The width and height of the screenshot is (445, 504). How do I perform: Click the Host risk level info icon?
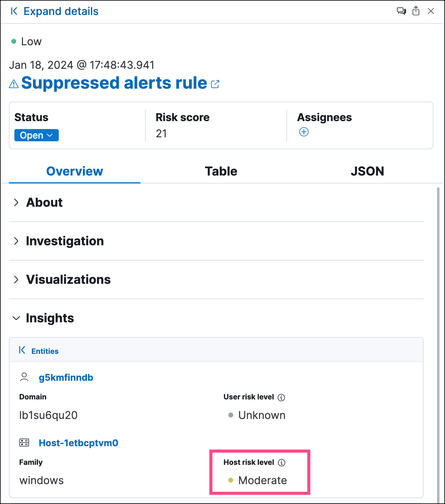[x=281, y=463]
